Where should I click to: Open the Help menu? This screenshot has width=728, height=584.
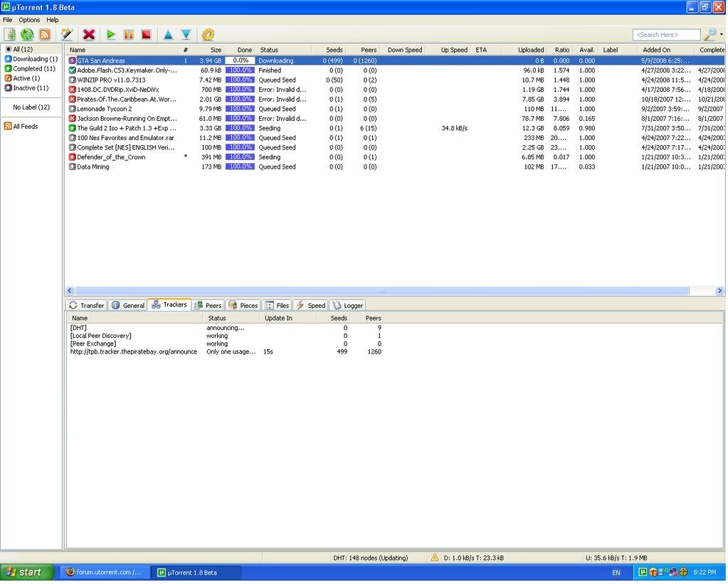[53, 20]
